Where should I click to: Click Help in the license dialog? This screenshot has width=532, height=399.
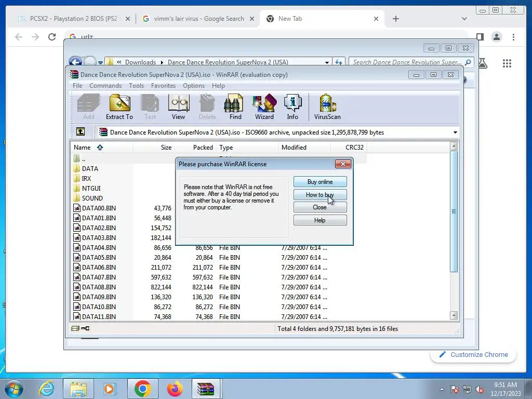coord(320,220)
